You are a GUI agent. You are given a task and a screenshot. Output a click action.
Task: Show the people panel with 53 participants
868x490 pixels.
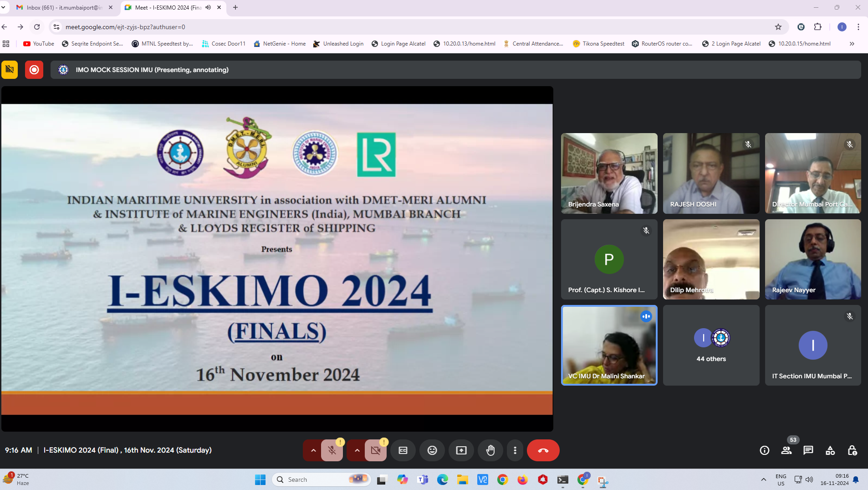point(786,450)
